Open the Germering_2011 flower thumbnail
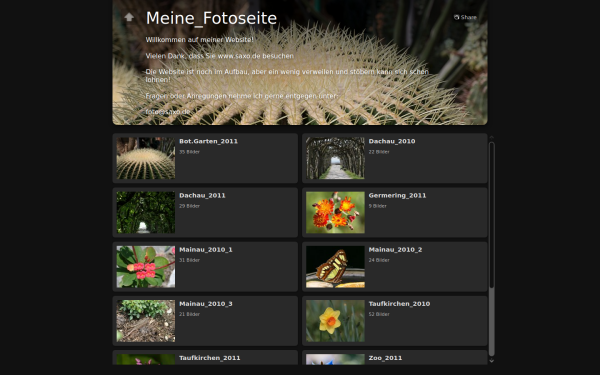600x375 pixels. [x=335, y=212]
